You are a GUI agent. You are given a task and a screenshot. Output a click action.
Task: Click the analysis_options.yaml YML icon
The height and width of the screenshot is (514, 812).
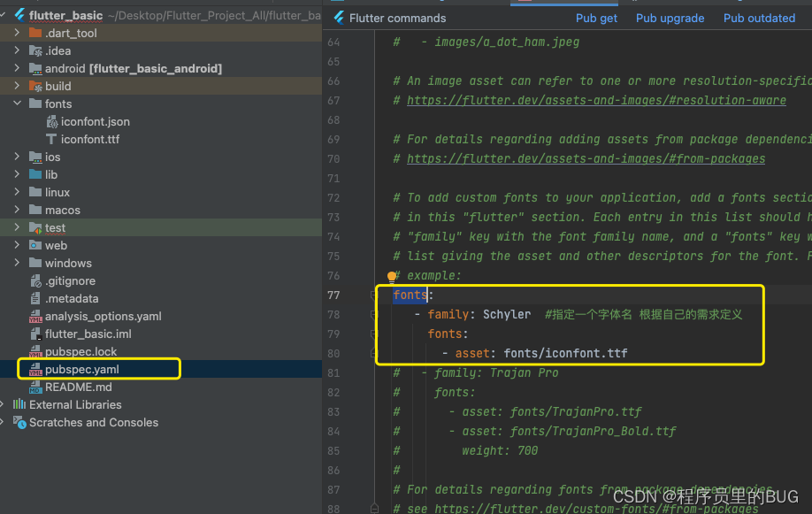pyautogui.click(x=35, y=316)
